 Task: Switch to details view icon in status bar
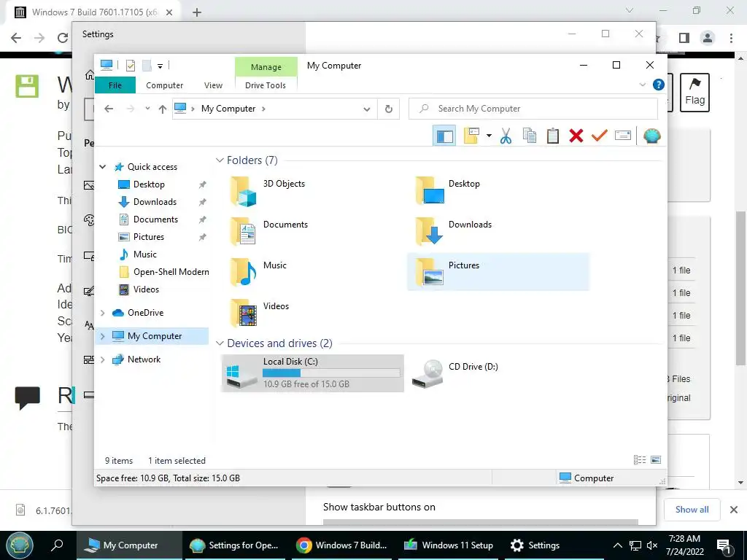(640, 460)
